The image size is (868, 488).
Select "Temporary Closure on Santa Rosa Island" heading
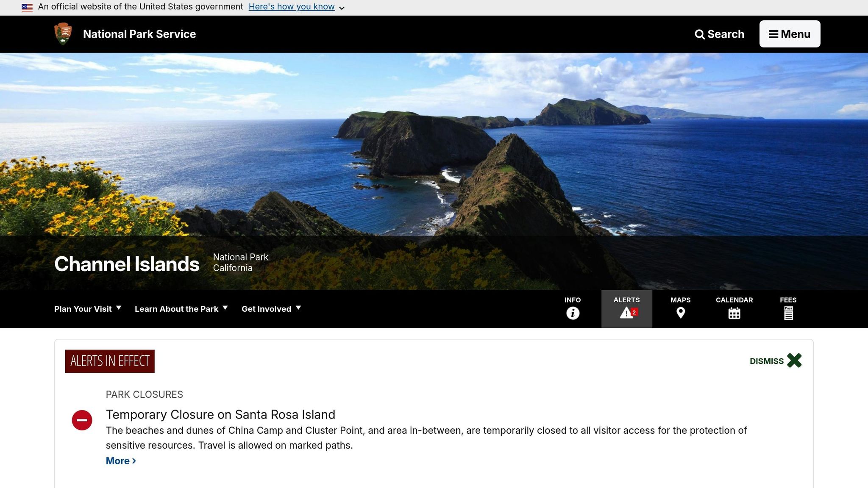(220, 414)
